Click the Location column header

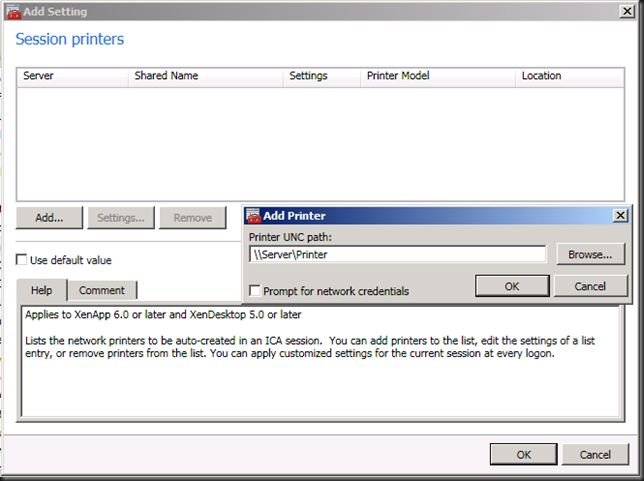tap(570, 76)
